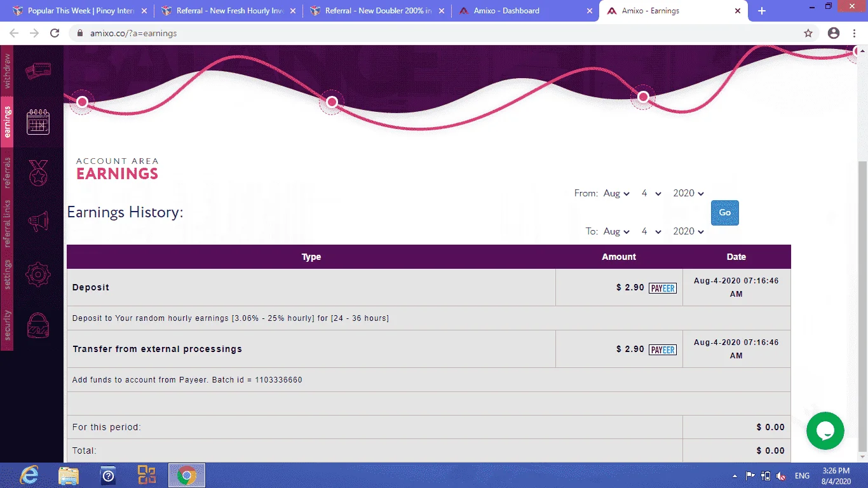Open withdraw section label in sidebar

coord(7,71)
